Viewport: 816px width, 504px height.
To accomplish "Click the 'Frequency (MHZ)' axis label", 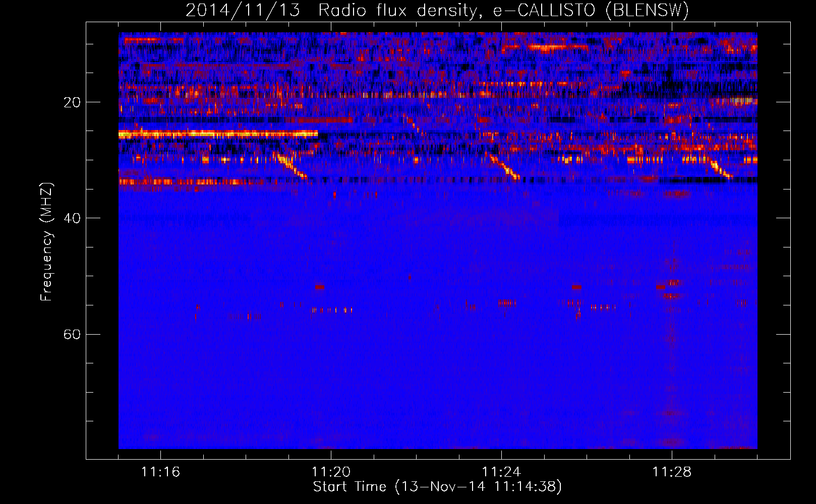I will coord(46,242).
